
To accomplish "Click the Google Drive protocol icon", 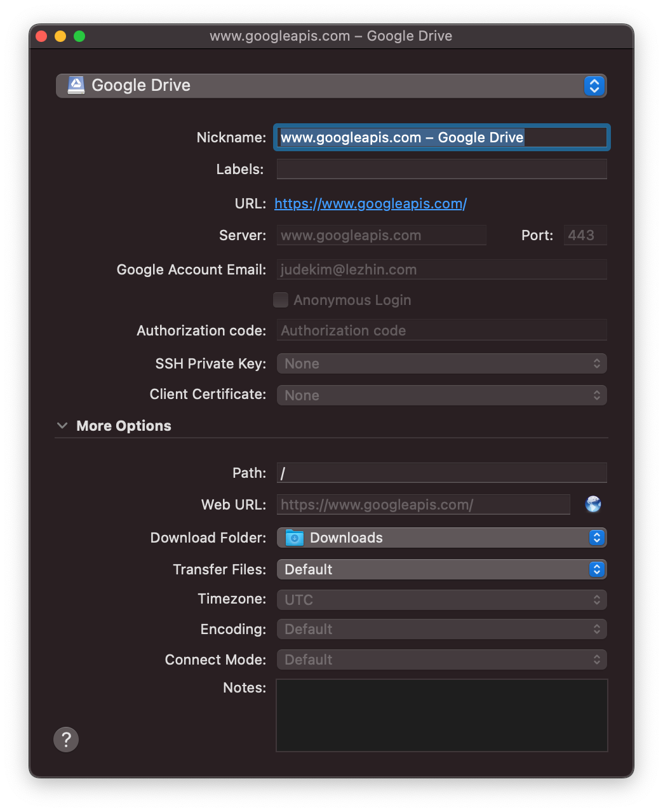I will [76, 85].
